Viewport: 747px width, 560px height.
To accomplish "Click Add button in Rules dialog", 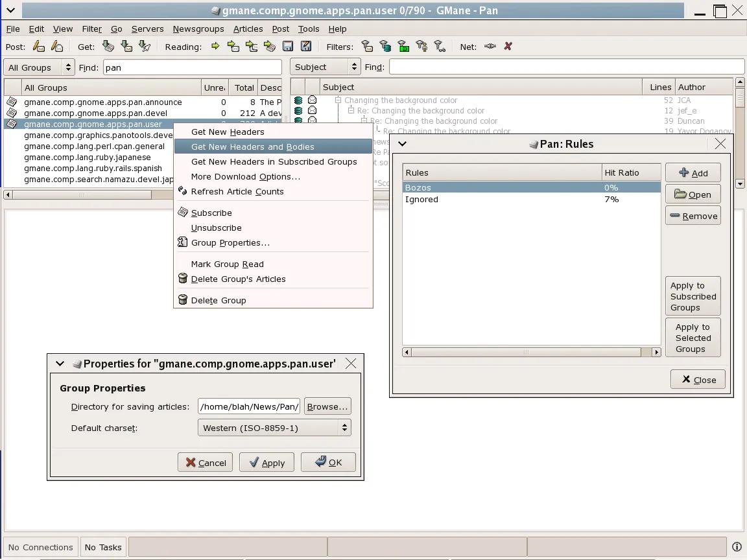I will coord(693,173).
